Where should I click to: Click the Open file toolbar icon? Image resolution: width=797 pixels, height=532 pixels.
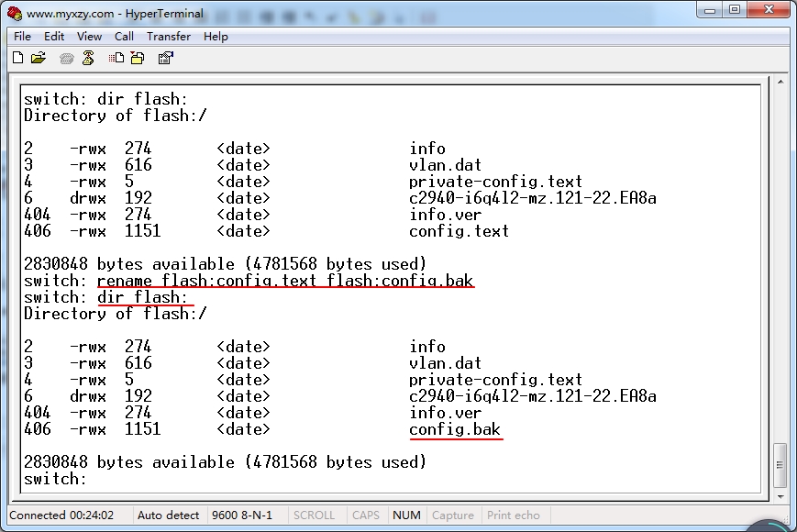coord(39,58)
